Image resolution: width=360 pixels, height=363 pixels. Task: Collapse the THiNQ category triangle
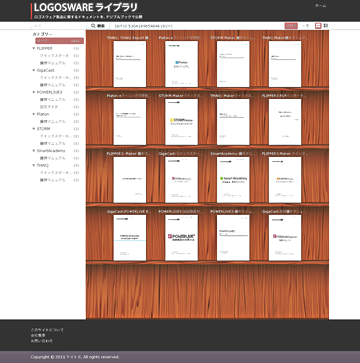(34, 165)
